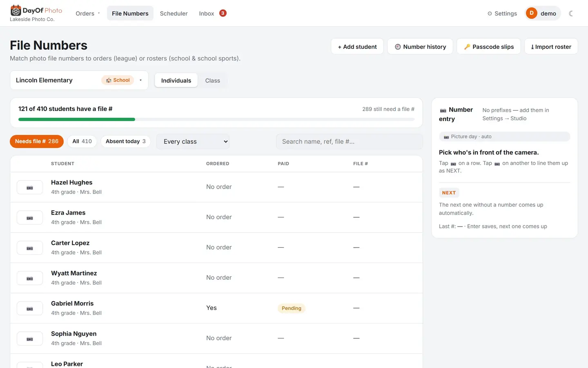
Task: Click the search name, ref, file # field
Action: [x=350, y=141]
